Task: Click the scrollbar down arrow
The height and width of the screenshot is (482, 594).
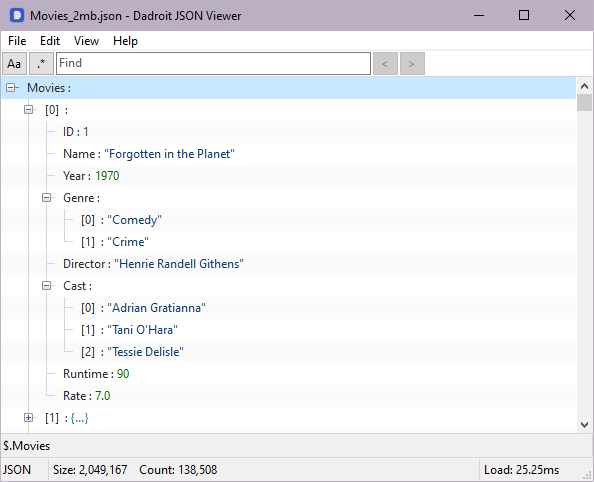Action: pyautogui.click(x=585, y=425)
